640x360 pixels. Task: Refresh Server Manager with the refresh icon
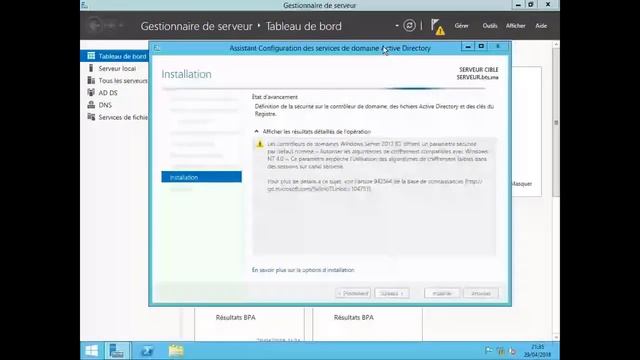point(409,26)
